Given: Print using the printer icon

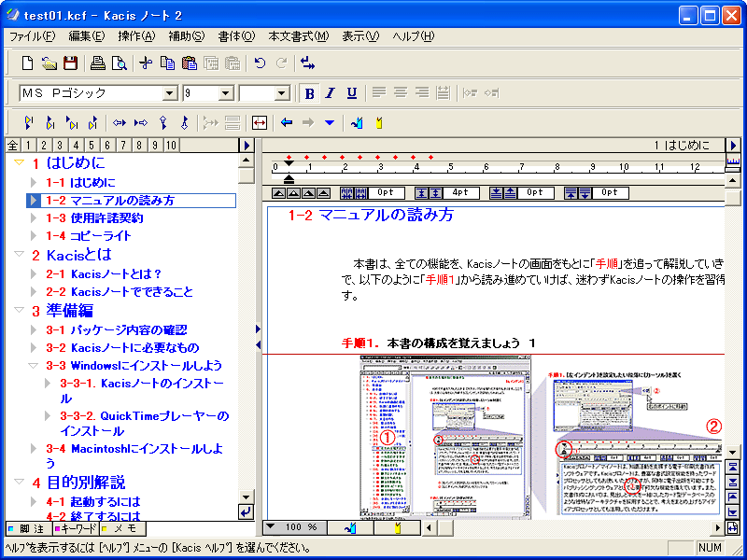Looking at the screenshot, I should (98, 63).
